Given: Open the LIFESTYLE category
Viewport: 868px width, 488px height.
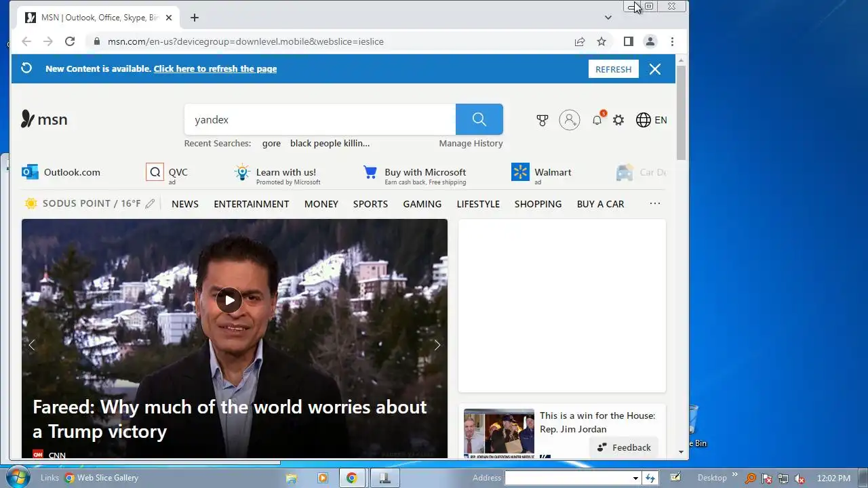Looking at the screenshot, I should (x=478, y=204).
